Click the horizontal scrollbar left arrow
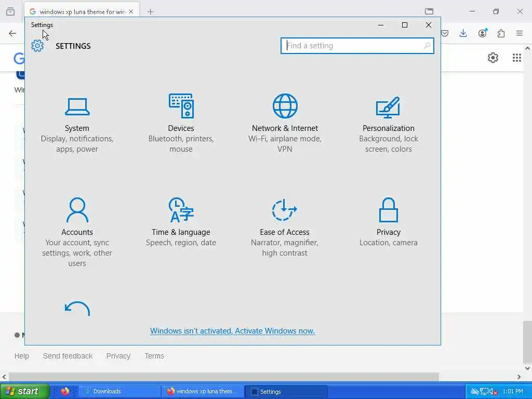Viewport: 532px width, 399px height. coord(4,377)
